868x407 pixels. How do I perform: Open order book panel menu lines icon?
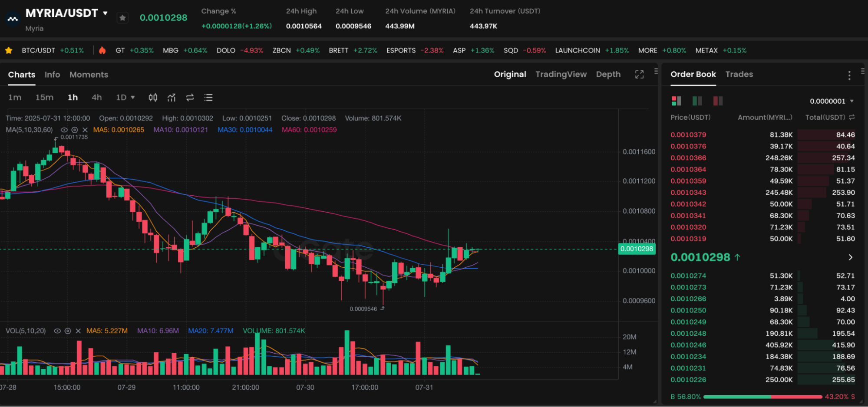862,71
